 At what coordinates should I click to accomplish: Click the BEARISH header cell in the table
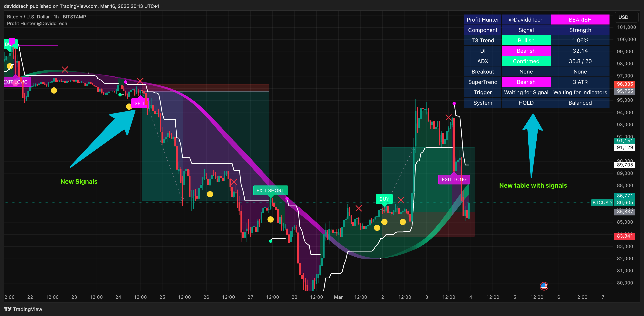580,19
